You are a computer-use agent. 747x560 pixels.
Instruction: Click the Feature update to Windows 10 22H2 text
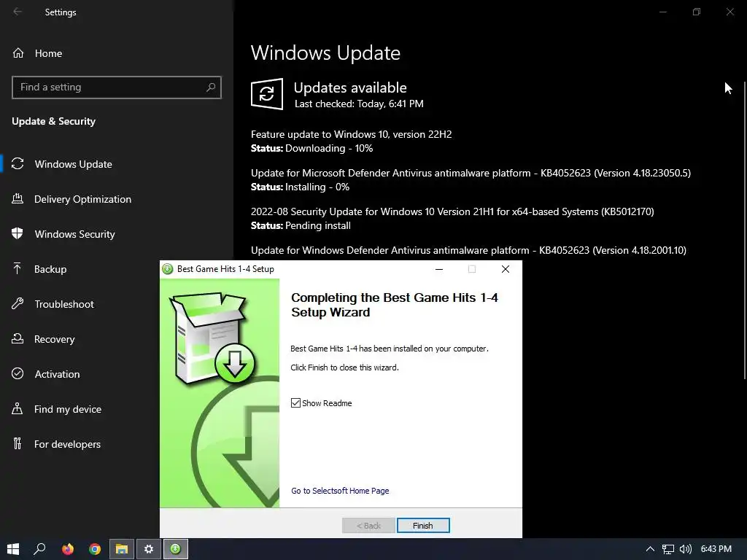point(351,134)
